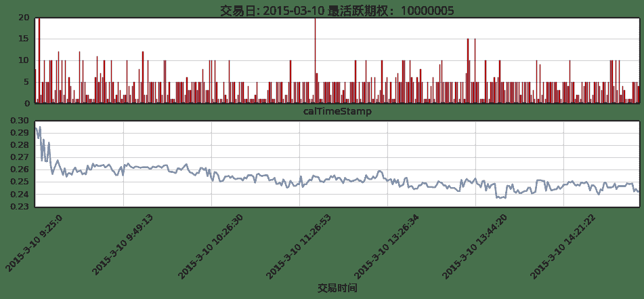Click the chart title with option code 10000005
Viewport: 644px width, 299px height.
(x=337, y=10)
